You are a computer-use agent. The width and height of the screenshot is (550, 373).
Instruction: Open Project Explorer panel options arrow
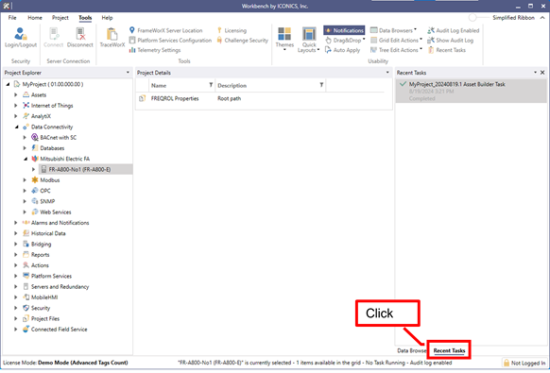(x=127, y=73)
